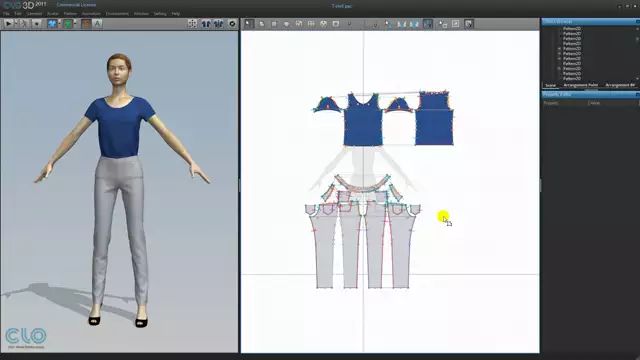Expand the fifth Pattern2D tree node
Screen dimensions: 640x360
tap(559, 49)
